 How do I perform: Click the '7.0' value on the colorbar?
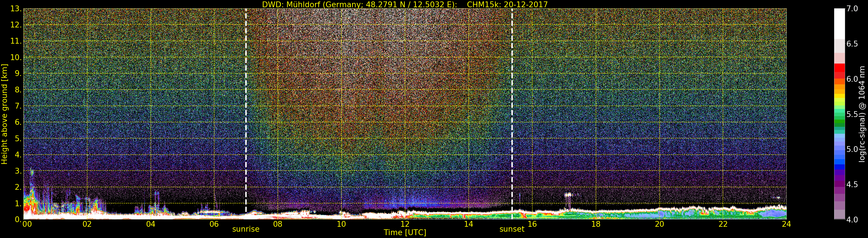coord(852,8)
